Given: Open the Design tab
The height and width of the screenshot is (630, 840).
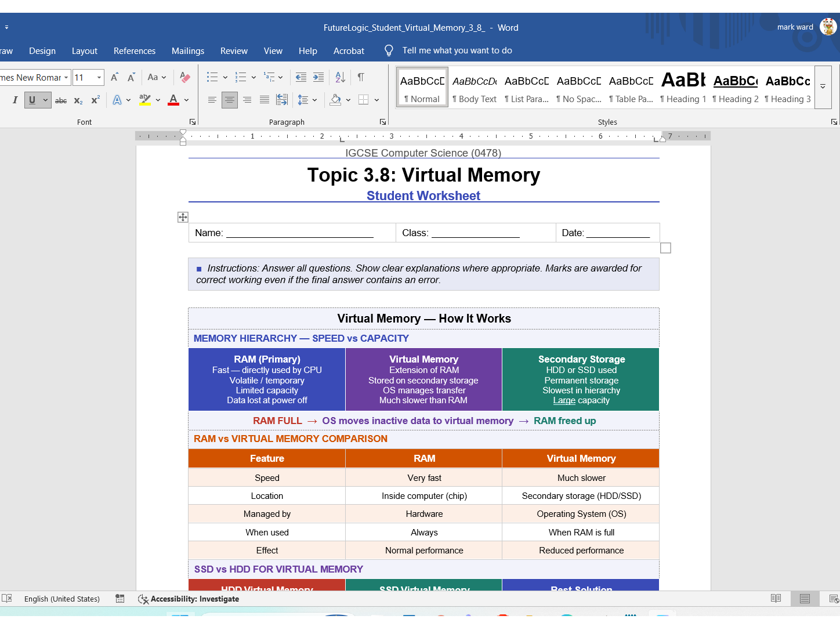Looking at the screenshot, I should tap(42, 51).
